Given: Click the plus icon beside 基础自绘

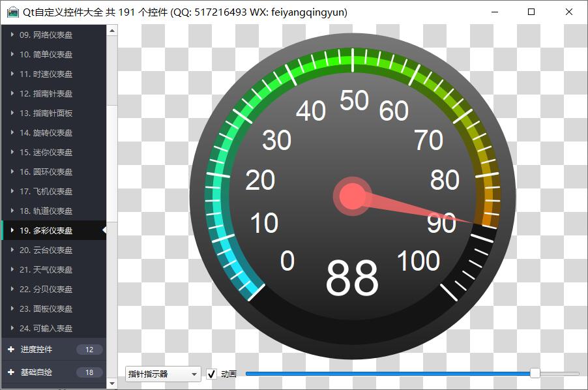Looking at the screenshot, I should (11, 372).
